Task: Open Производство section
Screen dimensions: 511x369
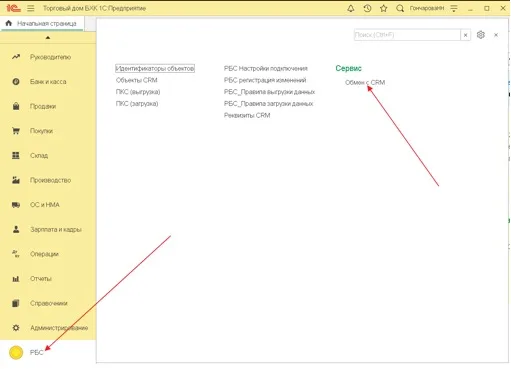Action: [50, 180]
